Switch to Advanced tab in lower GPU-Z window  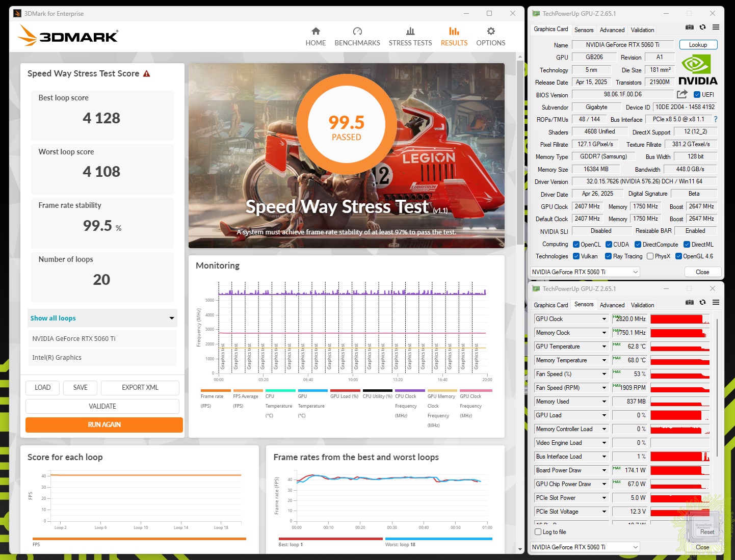click(612, 305)
